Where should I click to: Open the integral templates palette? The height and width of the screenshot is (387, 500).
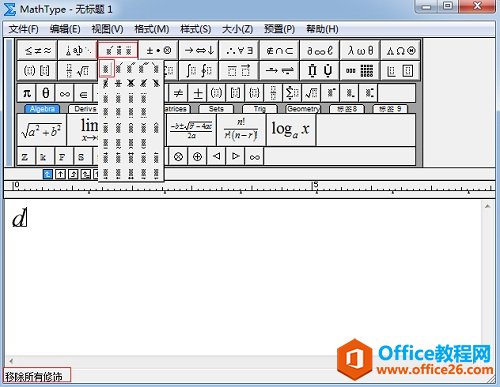tap(199, 70)
